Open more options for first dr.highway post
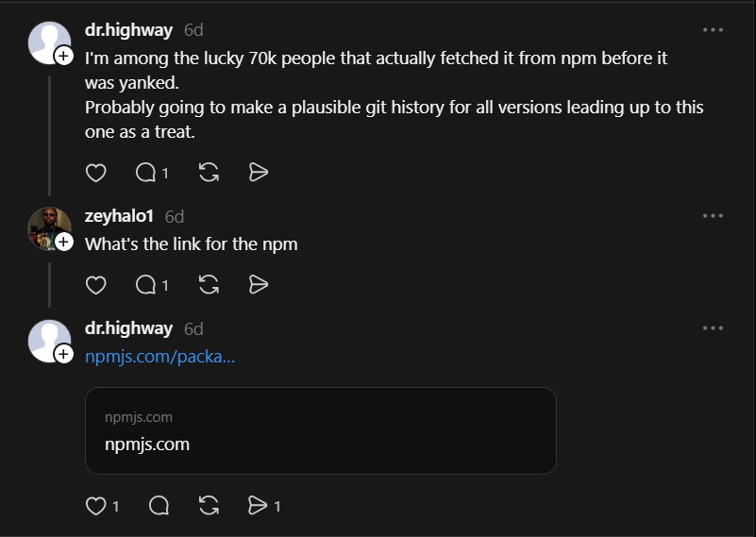The height and width of the screenshot is (537, 756). click(x=713, y=30)
